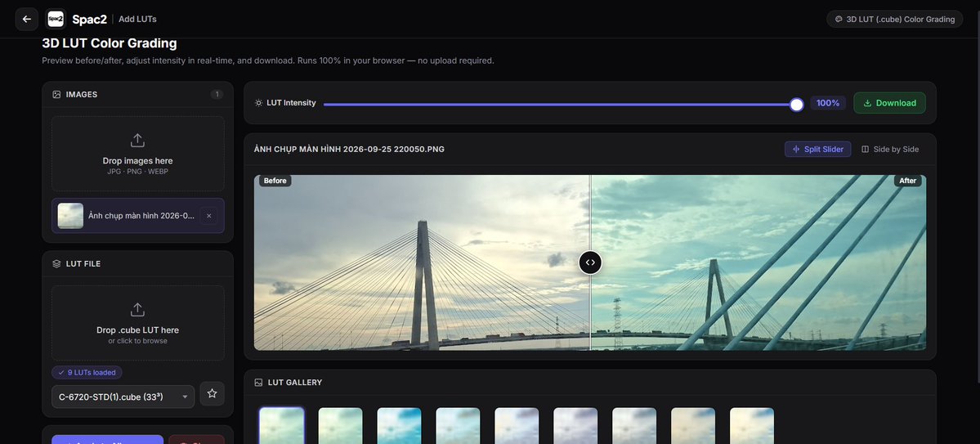Select the eighth LUT gallery thumbnail

(693, 426)
